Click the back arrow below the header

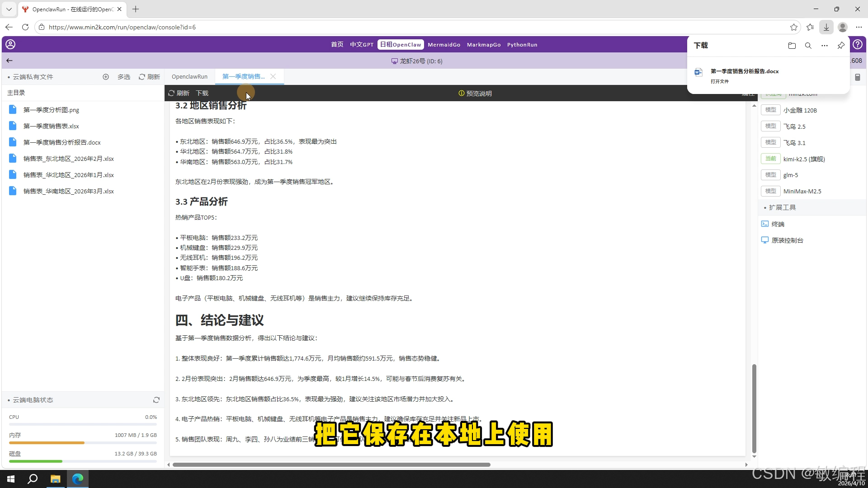[x=9, y=61]
